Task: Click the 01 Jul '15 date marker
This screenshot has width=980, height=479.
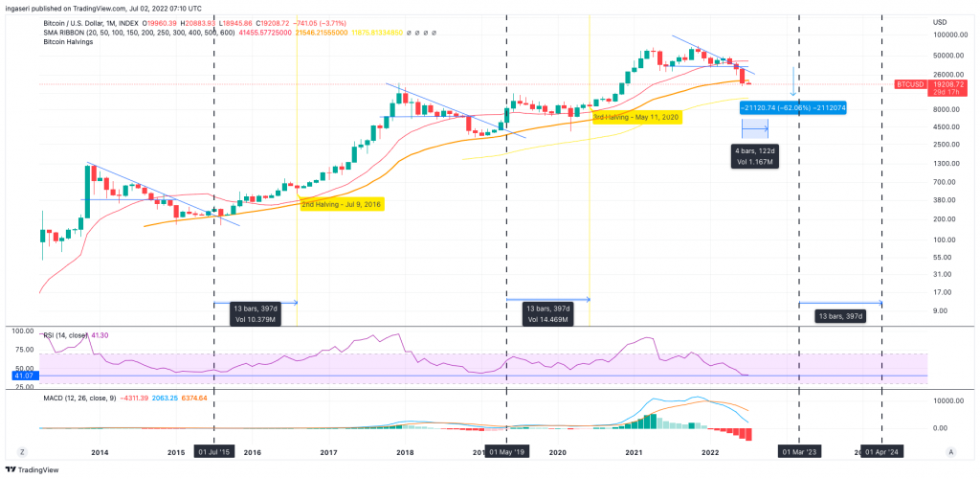Action: 214,451
